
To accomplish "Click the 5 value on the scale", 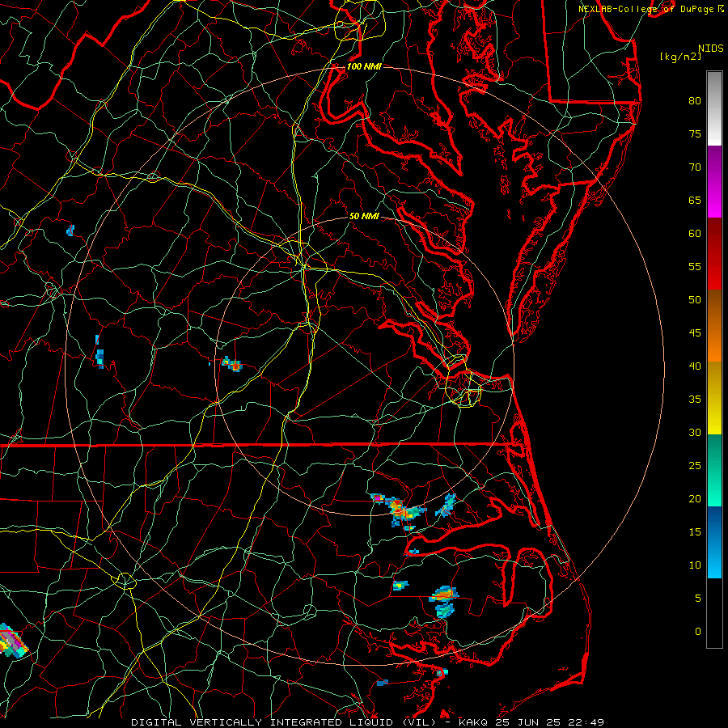I will point(698,598).
